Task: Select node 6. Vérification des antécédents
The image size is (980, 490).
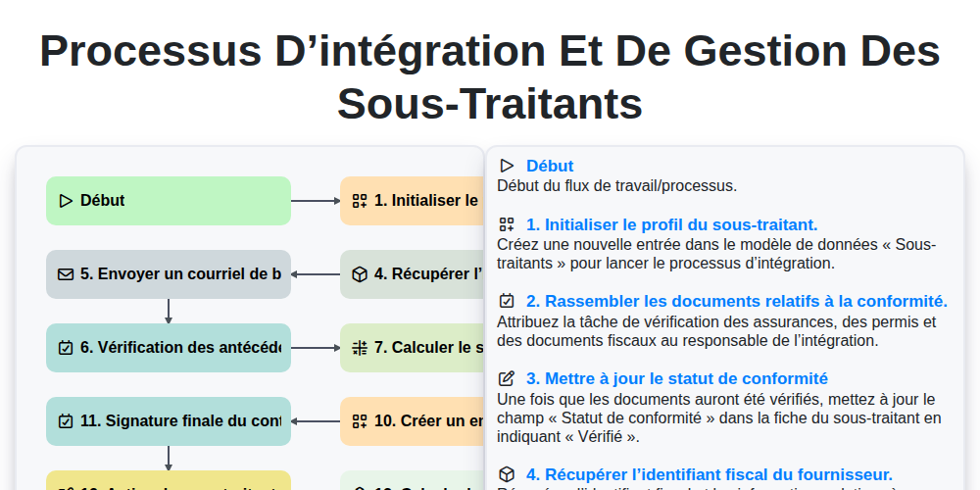Action: 169,348
